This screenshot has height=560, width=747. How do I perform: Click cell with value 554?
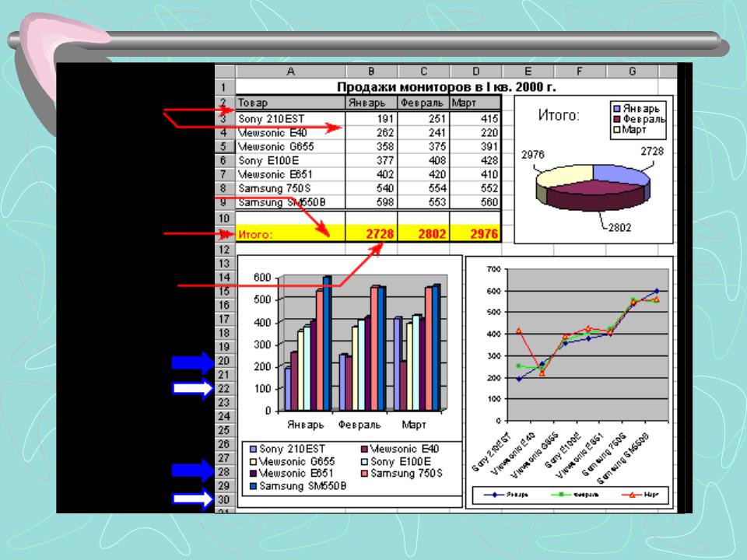click(423, 188)
